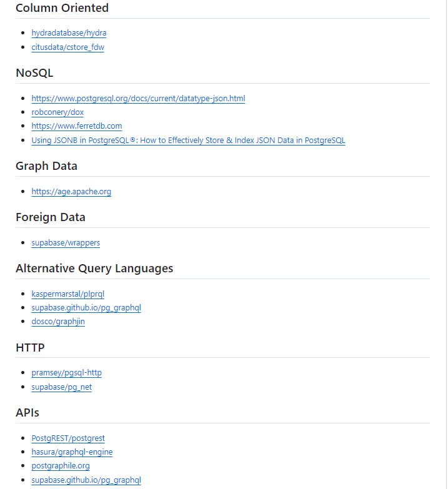The image size is (448, 489).
Task: Open the PostgREST/postgrest link
Action: (68, 438)
